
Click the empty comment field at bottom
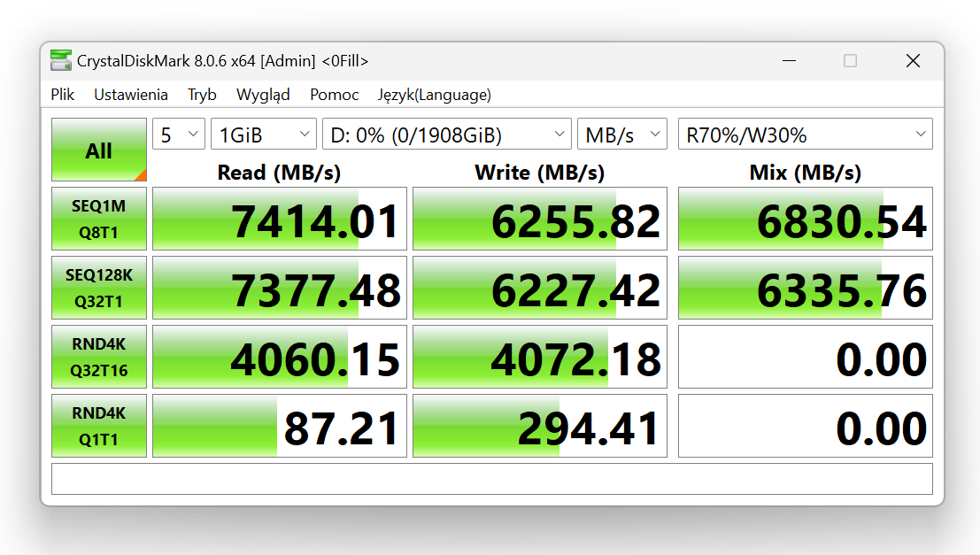click(x=491, y=479)
